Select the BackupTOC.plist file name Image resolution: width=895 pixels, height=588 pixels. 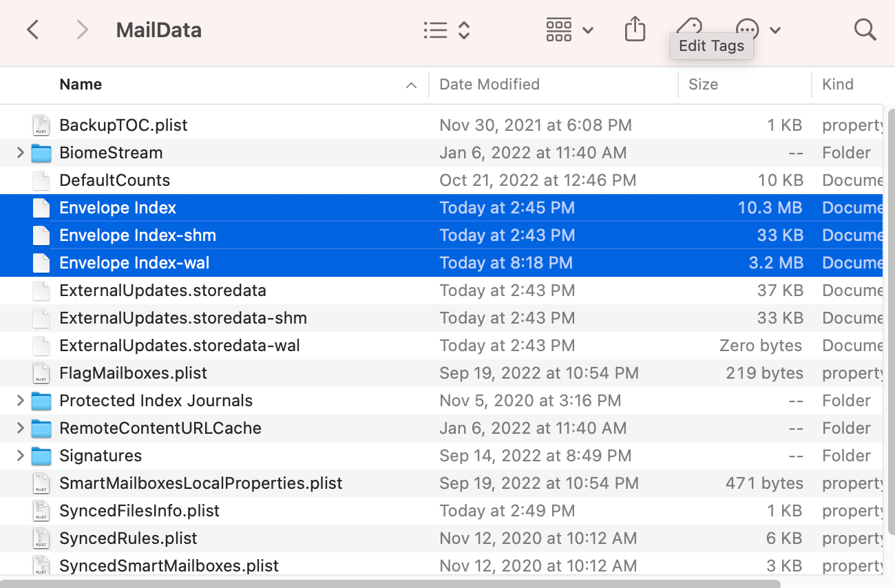123,125
